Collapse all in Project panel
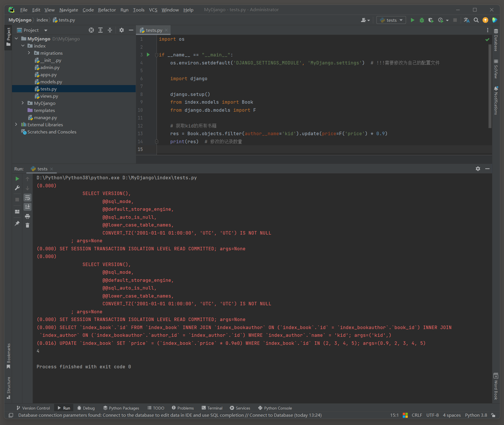 (x=110, y=30)
